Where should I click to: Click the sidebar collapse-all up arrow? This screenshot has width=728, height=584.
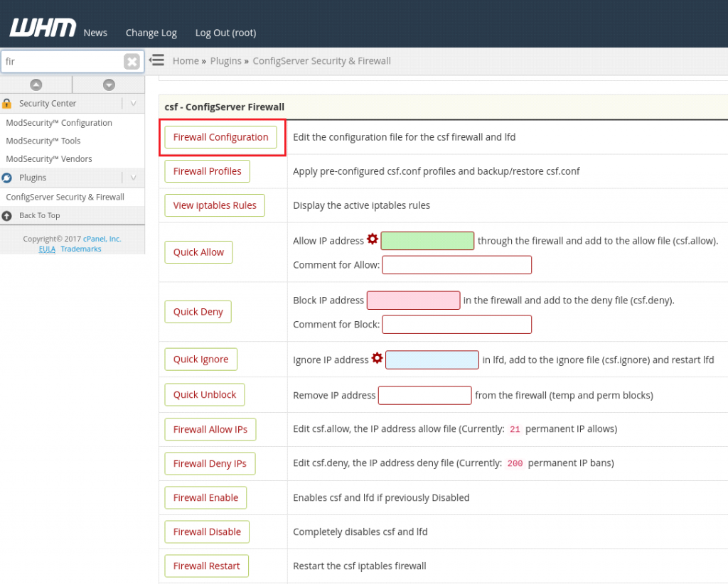(36, 85)
